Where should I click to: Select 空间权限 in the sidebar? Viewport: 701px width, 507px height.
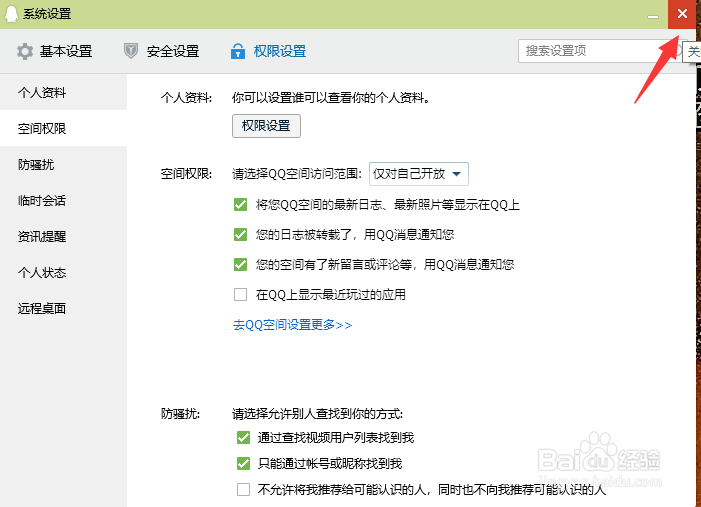tap(63, 128)
